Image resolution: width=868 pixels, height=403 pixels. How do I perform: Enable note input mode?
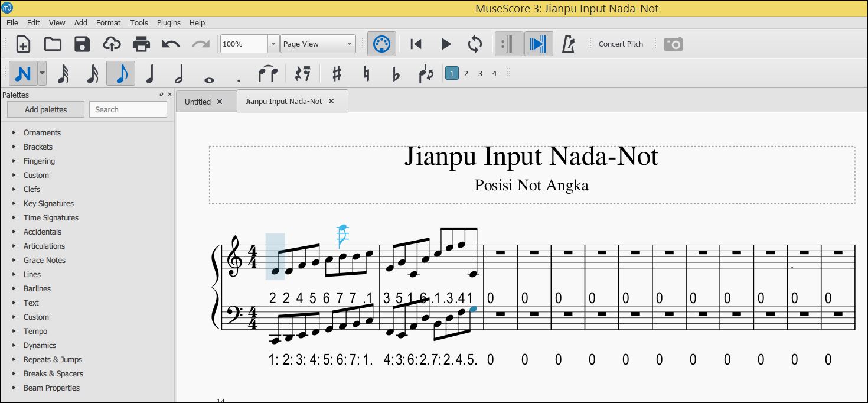pyautogui.click(x=22, y=73)
